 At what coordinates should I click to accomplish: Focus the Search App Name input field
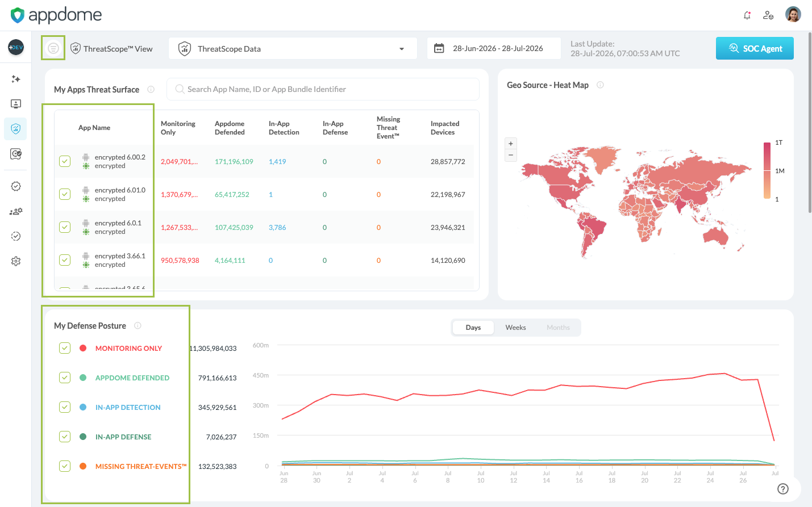pos(323,89)
